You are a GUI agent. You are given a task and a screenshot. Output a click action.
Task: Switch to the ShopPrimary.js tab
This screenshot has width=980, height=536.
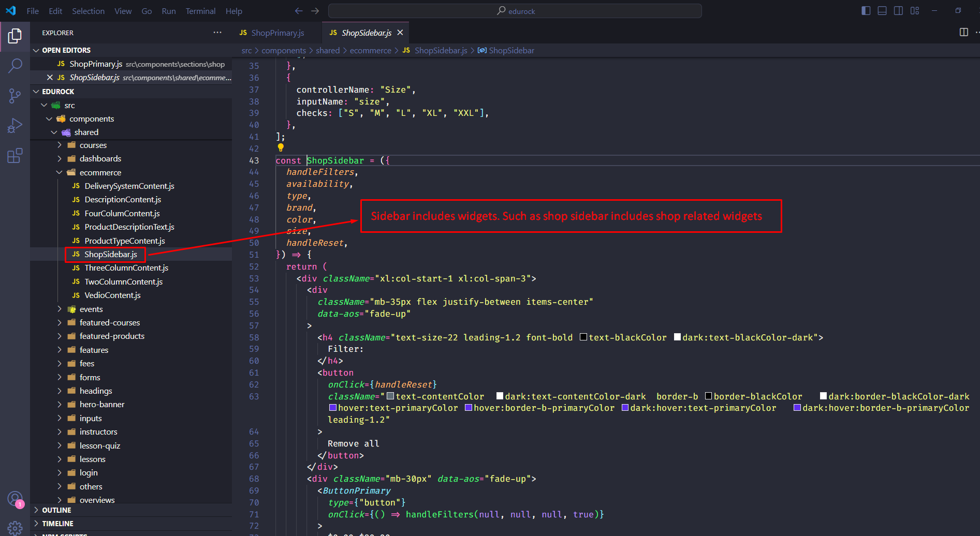tap(277, 33)
